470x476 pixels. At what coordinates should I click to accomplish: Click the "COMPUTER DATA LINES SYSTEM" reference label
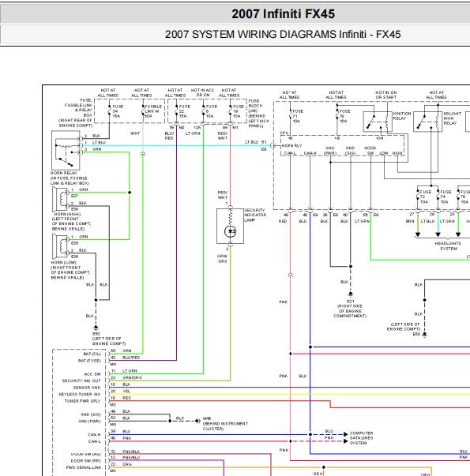click(x=361, y=438)
